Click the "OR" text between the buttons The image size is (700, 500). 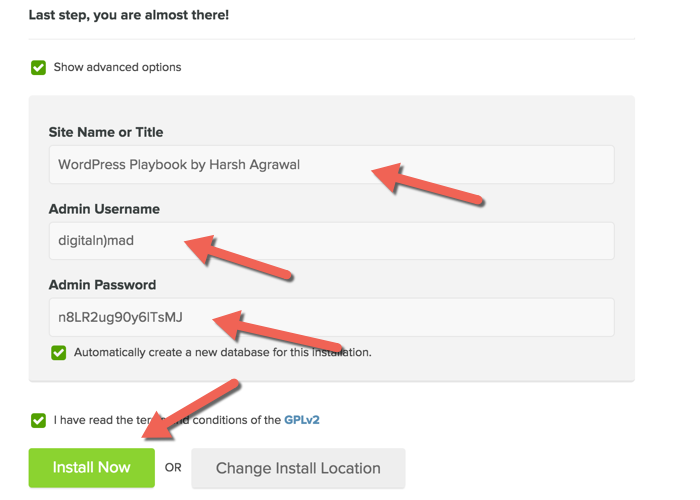pyautogui.click(x=173, y=468)
